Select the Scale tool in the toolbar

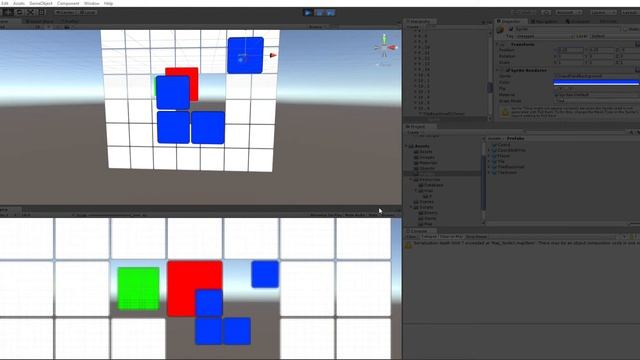31,12
